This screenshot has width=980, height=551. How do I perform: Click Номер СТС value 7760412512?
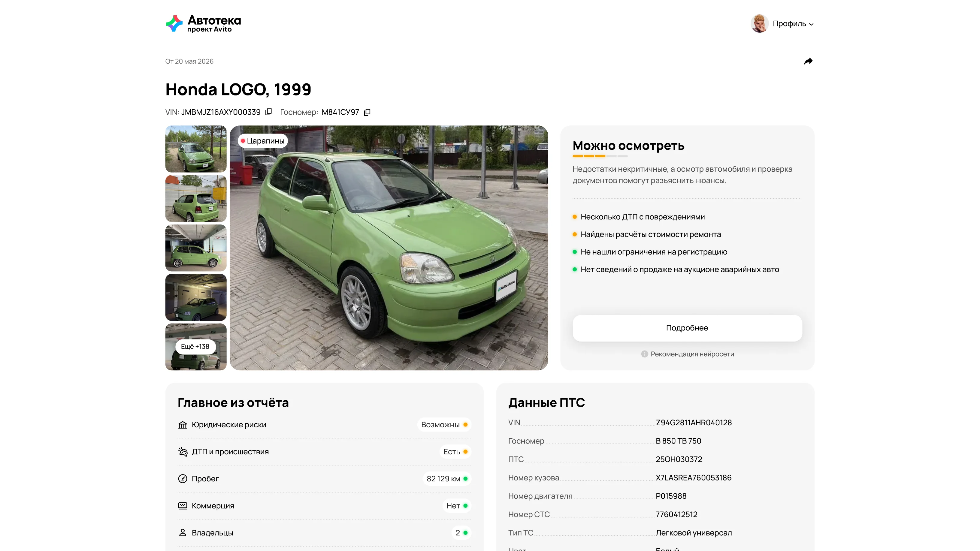pos(676,514)
